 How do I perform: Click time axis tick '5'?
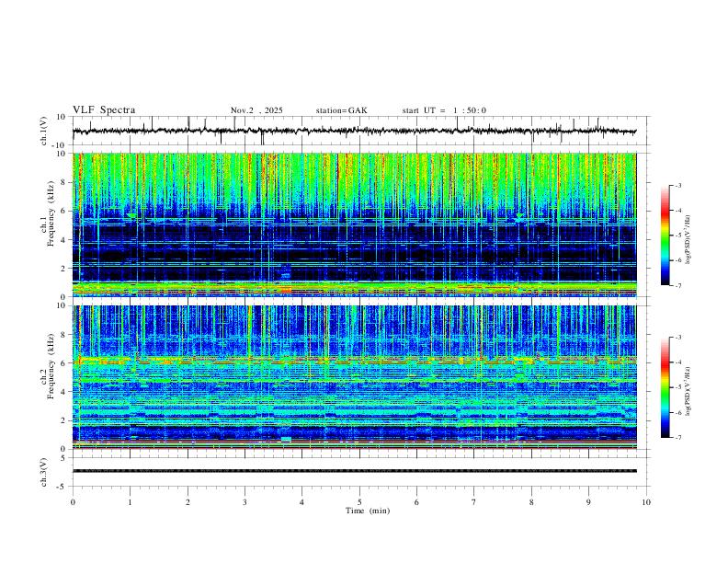[359, 502]
